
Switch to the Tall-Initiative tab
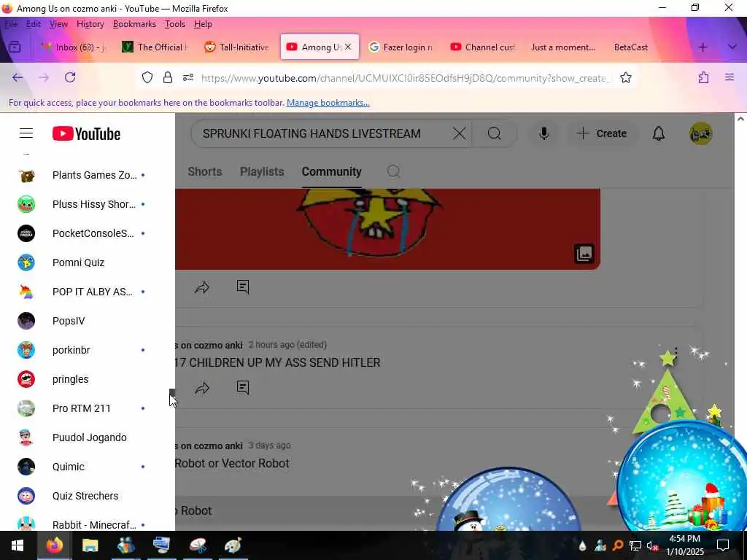(x=237, y=47)
